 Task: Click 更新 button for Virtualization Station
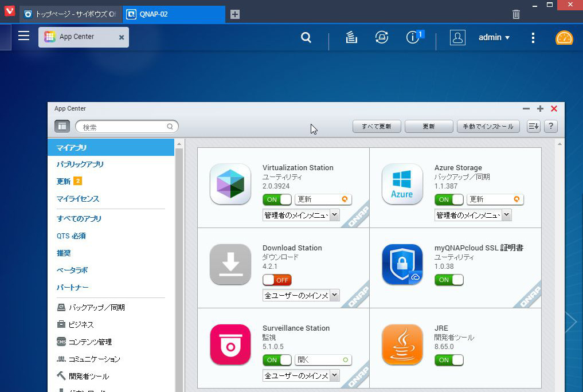click(323, 199)
